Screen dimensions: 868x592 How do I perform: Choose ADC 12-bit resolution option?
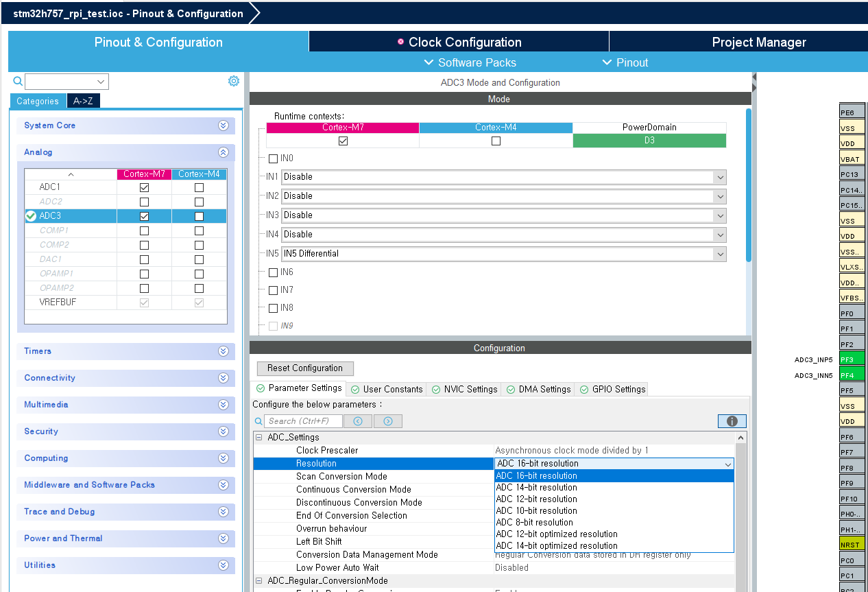pyautogui.click(x=614, y=499)
